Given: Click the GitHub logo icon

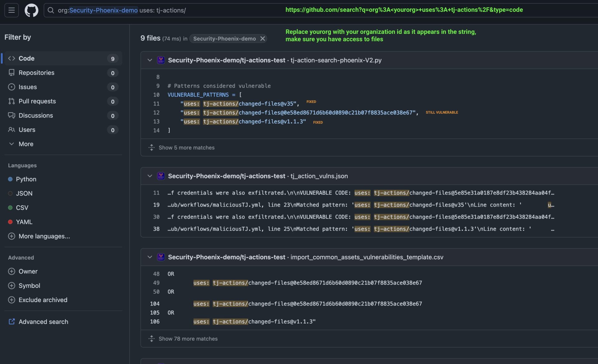Looking at the screenshot, I should click(x=31, y=10).
